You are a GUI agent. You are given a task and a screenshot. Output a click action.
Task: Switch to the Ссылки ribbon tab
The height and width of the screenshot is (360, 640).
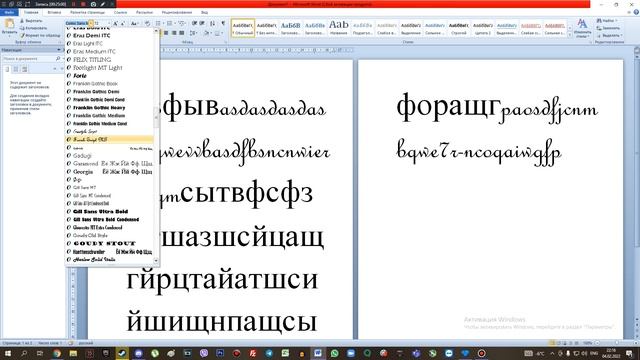[120, 12]
